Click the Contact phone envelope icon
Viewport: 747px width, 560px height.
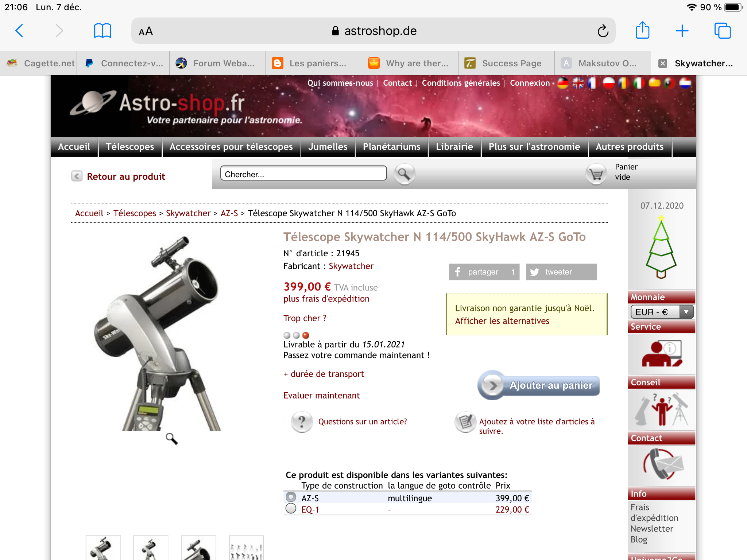[x=661, y=464]
